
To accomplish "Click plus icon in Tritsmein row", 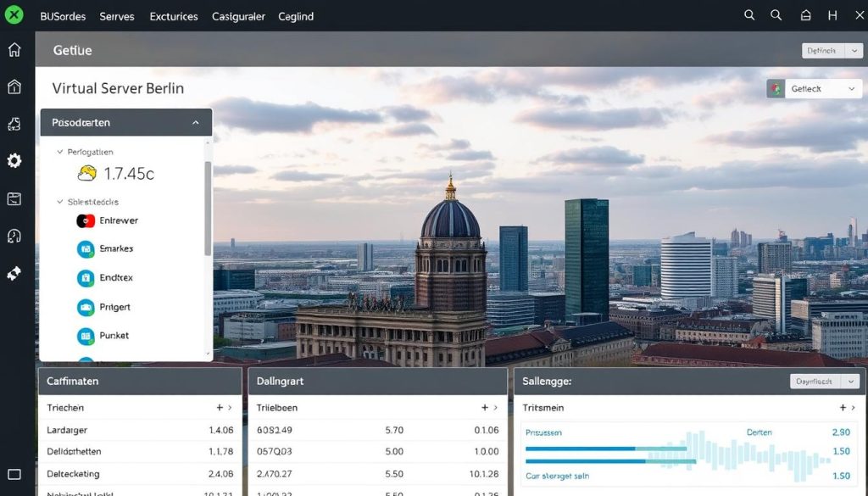I will coord(843,408).
